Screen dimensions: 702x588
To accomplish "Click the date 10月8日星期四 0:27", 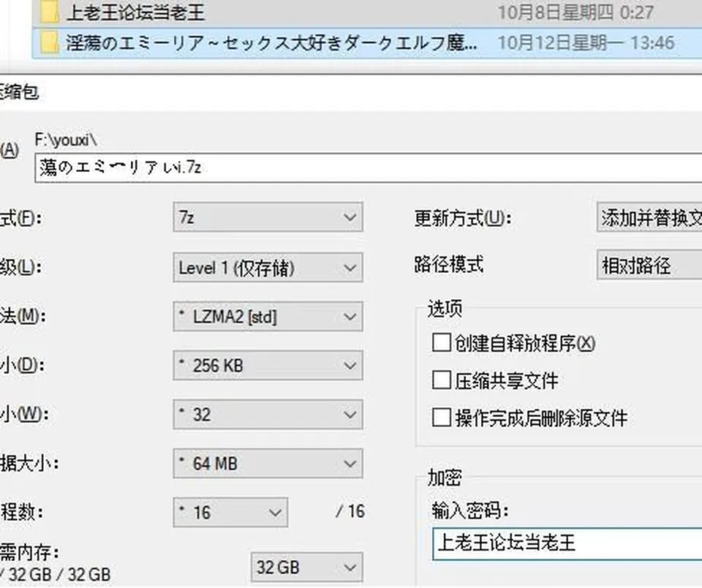I will pos(575,12).
